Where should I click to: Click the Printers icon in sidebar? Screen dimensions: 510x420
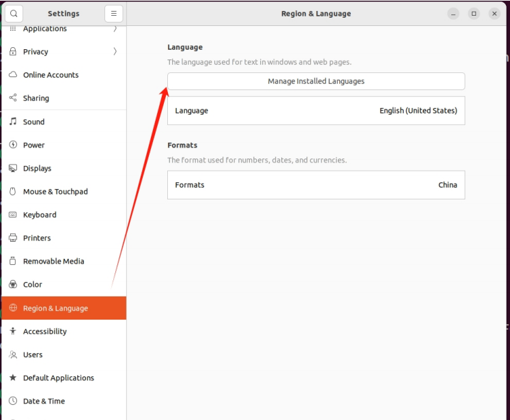(x=13, y=238)
